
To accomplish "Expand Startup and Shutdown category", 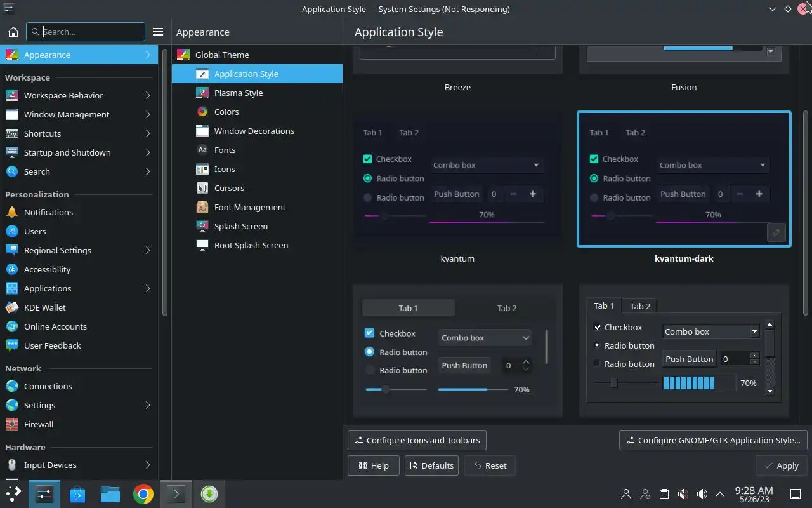I will [x=148, y=152].
